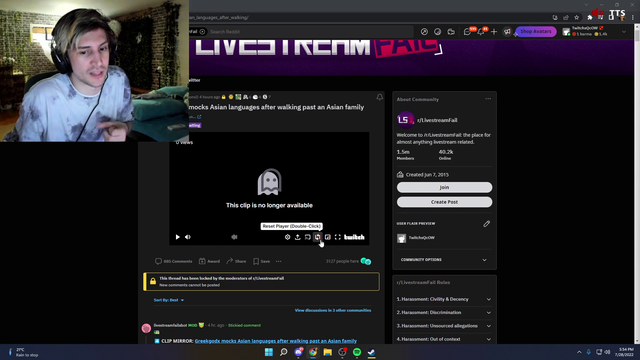The height and width of the screenshot is (360, 640).
Task: Open the browser extensions puzzle icon
Action: 590,18
